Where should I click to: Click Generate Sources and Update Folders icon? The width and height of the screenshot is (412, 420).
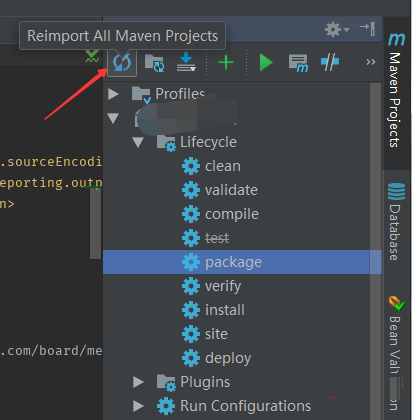point(154,63)
